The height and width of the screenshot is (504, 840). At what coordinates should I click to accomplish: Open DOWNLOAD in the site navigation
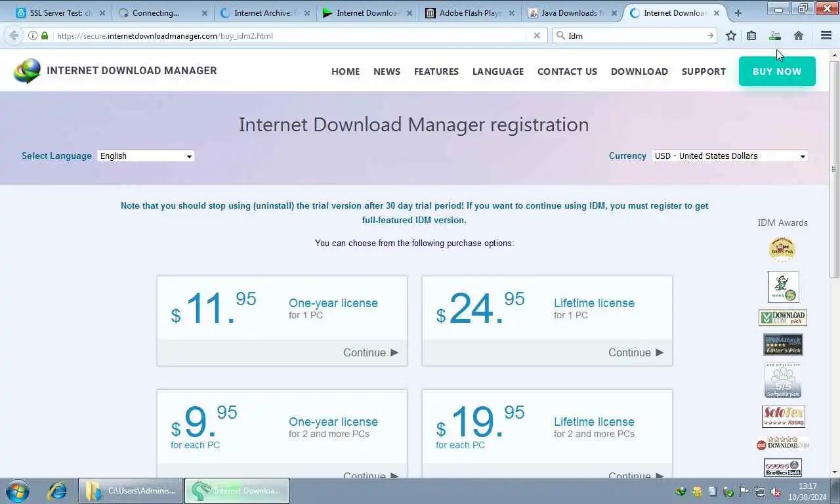click(639, 72)
